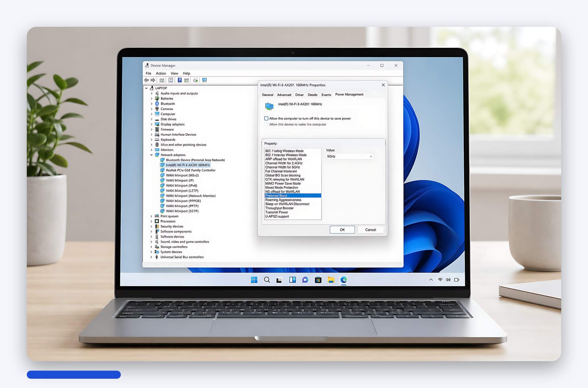Click the Back arrow in Device Manager toolbar

(146, 80)
